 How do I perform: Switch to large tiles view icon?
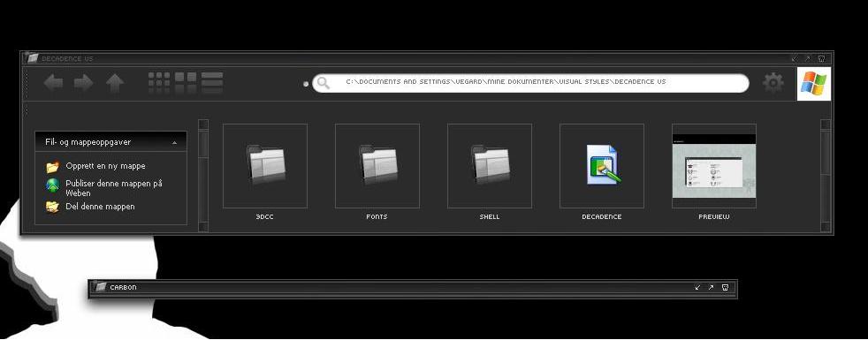tap(186, 82)
